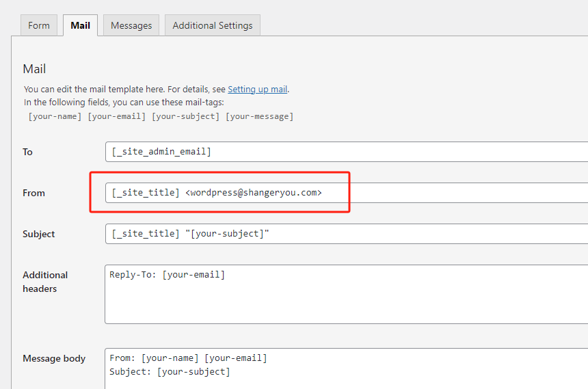
Task: Edit the Additional headers textarea
Action: click(347, 294)
